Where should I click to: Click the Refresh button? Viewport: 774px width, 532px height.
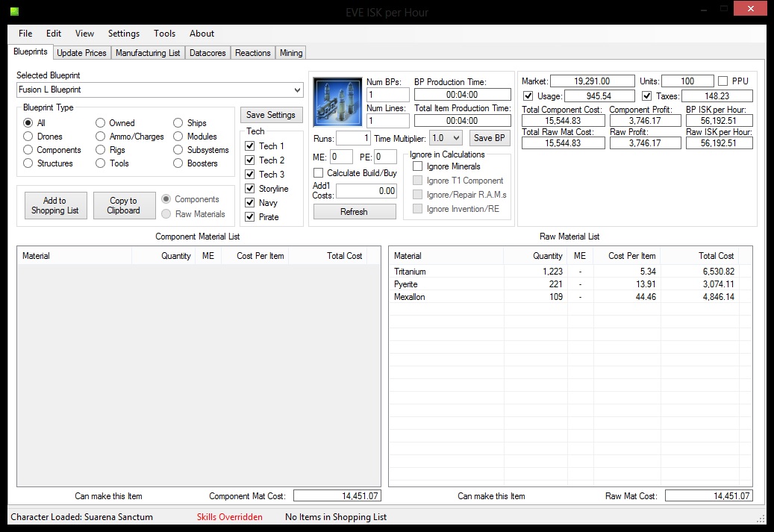(355, 212)
